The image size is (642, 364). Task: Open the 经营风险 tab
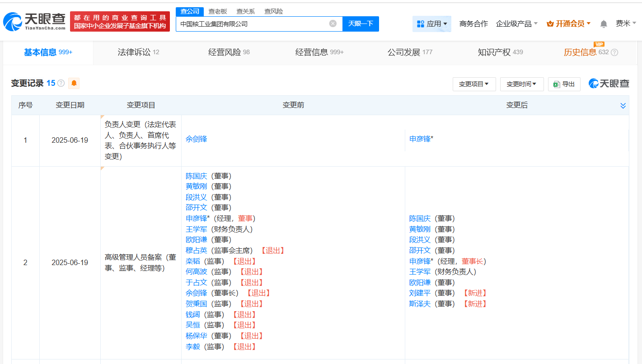click(229, 52)
